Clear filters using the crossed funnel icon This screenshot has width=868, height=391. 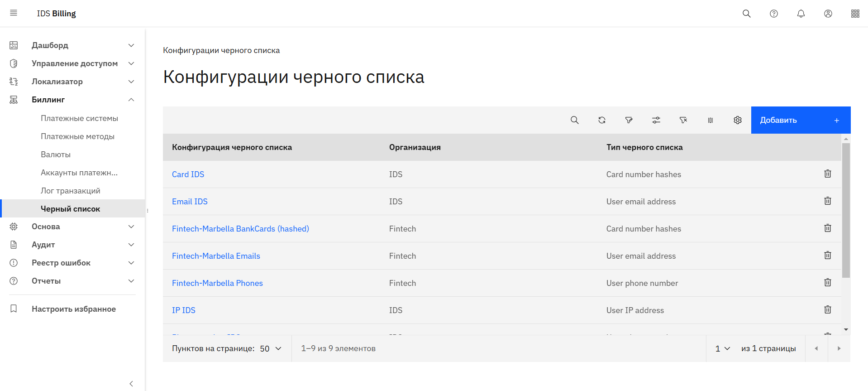683,120
